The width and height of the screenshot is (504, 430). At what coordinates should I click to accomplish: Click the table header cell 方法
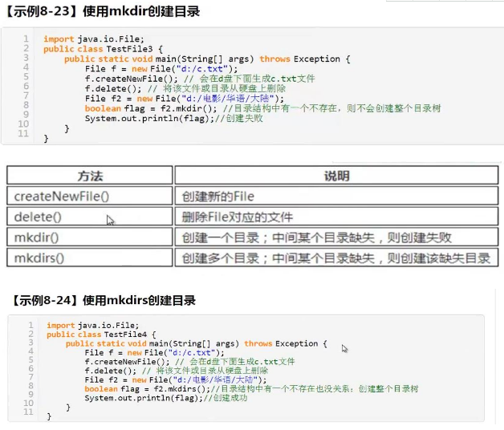point(90,176)
